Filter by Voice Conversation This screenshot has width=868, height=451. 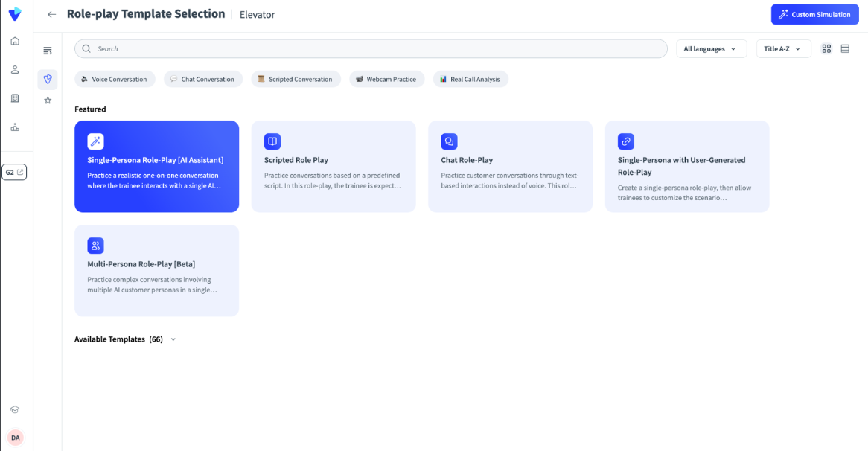(115, 79)
